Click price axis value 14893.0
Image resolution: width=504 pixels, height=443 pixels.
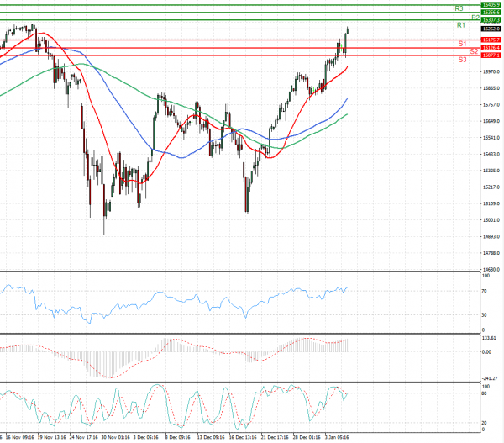[x=491, y=236]
